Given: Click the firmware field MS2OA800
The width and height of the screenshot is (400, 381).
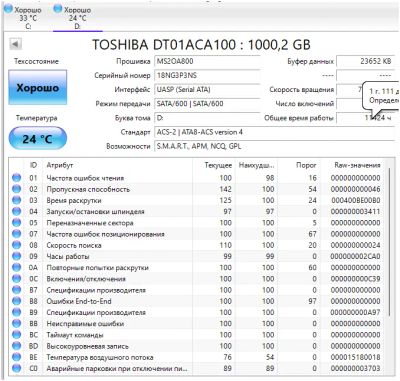Looking at the screenshot, I should (207, 61).
